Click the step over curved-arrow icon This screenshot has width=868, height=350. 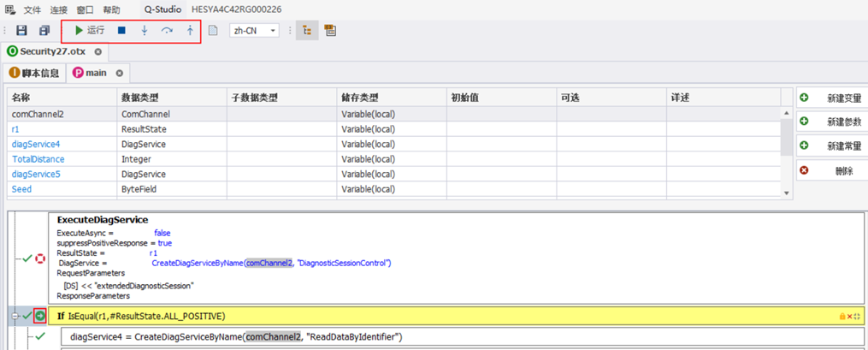coord(167,31)
